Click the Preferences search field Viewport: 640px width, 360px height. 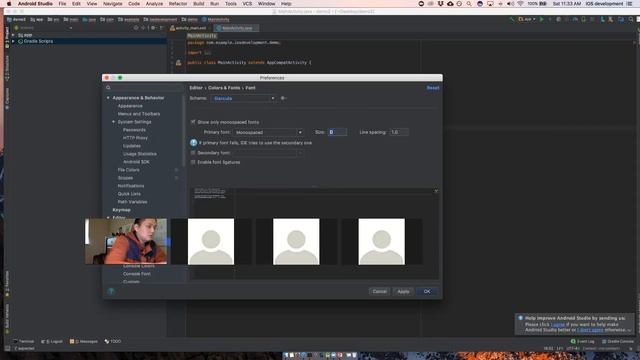click(144, 88)
